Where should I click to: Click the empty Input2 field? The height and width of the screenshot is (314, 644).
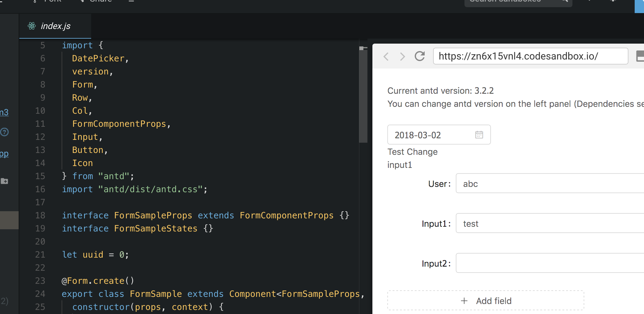point(551,263)
